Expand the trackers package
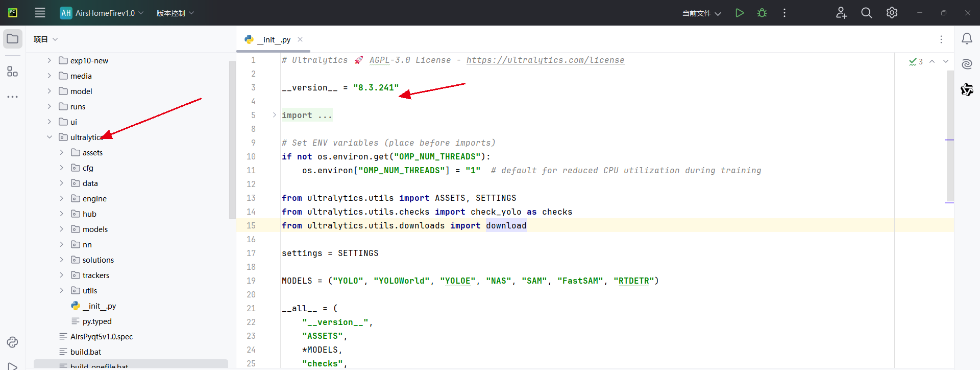This screenshot has width=980, height=370. [x=61, y=275]
